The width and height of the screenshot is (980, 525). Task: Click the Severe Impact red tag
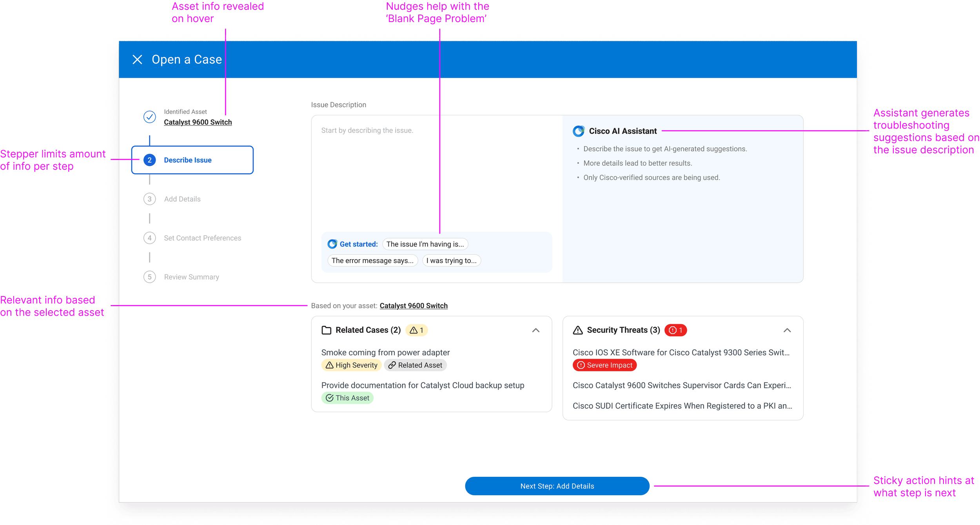click(604, 365)
